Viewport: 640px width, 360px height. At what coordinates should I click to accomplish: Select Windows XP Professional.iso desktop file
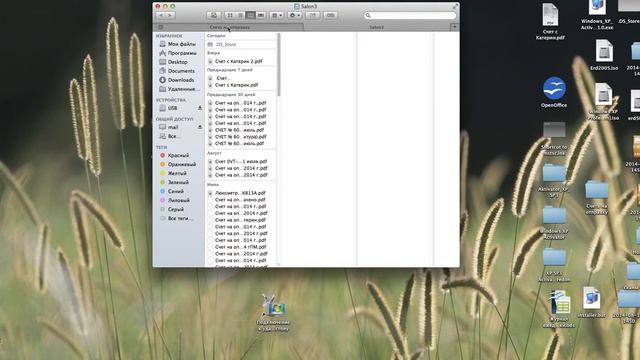click(x=604, y=101)
